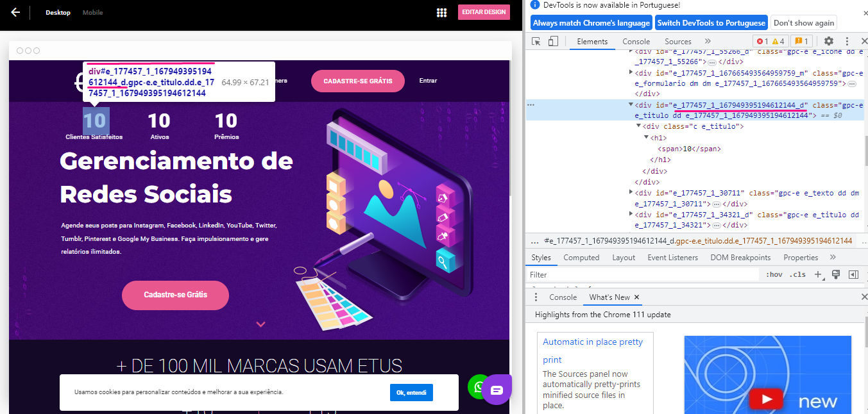868x414 pixels.
Task: Click the EDITAR DESIGN button
Action: coord(484,12)
